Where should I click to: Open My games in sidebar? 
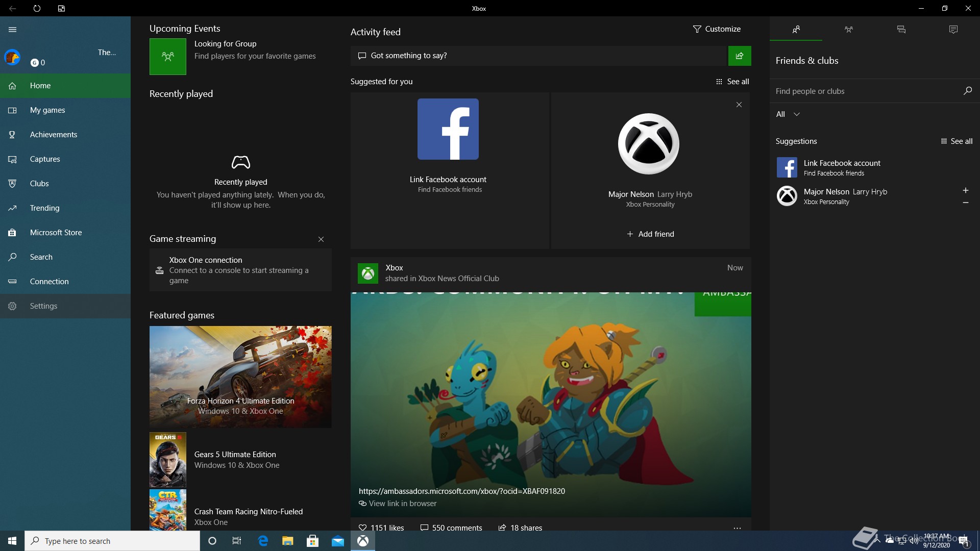click(x=65, y=110)
